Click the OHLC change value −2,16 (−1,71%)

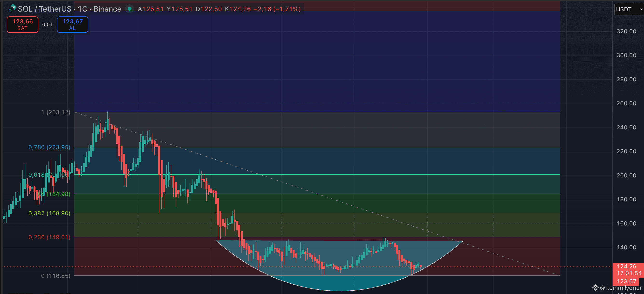[x=277, y=9]
